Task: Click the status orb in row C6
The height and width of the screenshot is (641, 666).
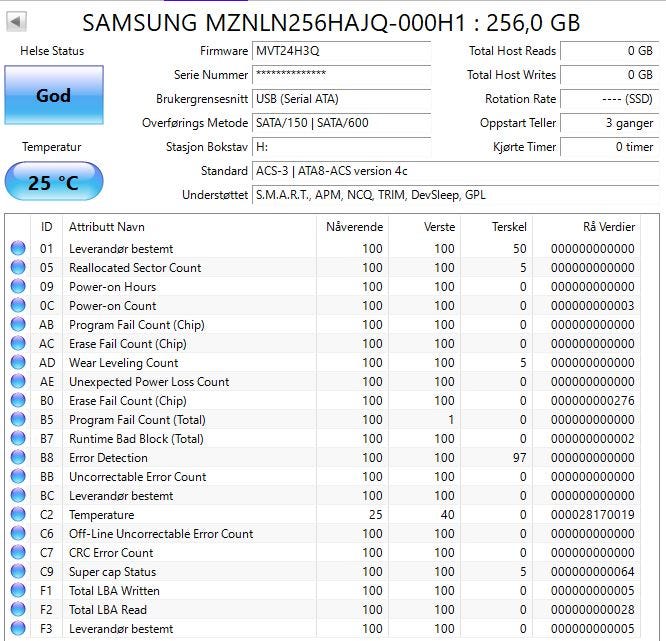Action: 18,533
